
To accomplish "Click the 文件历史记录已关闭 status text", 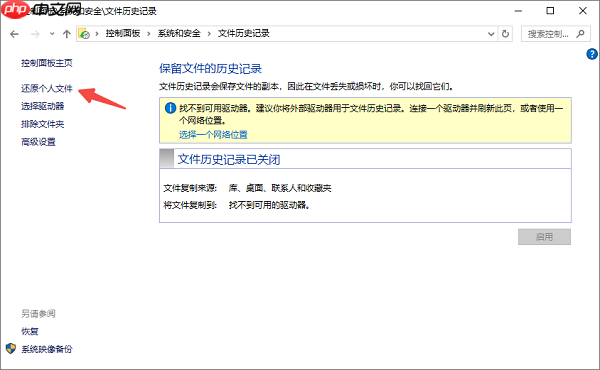I will (229, 160).
